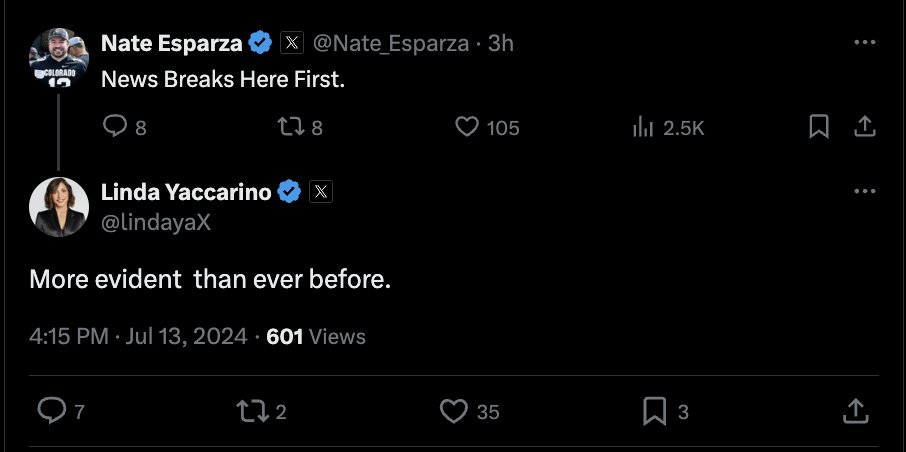Bookmark Linda Yaccarino's post
Viewport: 906px width, 452px height.
tap(654, 410)
